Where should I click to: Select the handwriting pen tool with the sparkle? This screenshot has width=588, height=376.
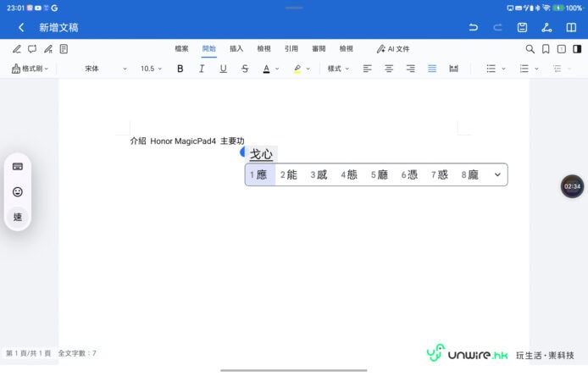coord(48,49)
